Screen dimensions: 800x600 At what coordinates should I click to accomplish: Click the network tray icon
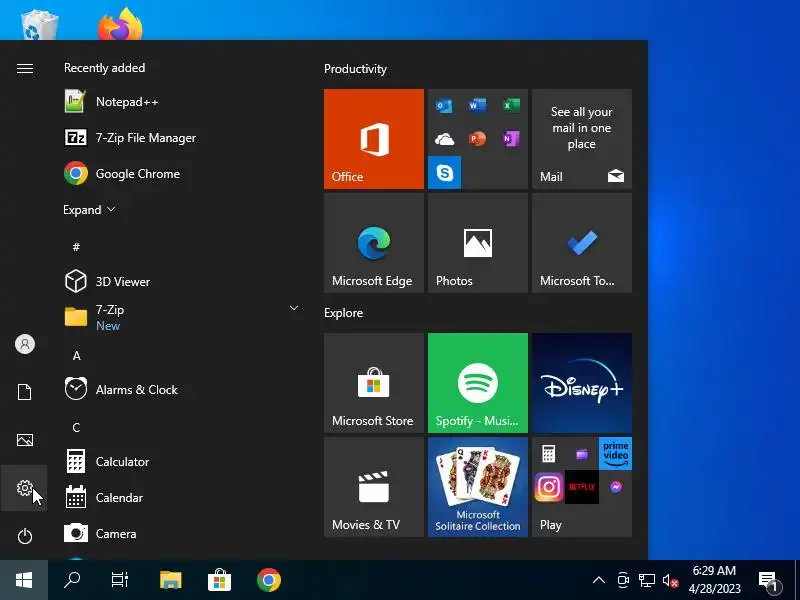pyautogui.click(x=646, y=580)
